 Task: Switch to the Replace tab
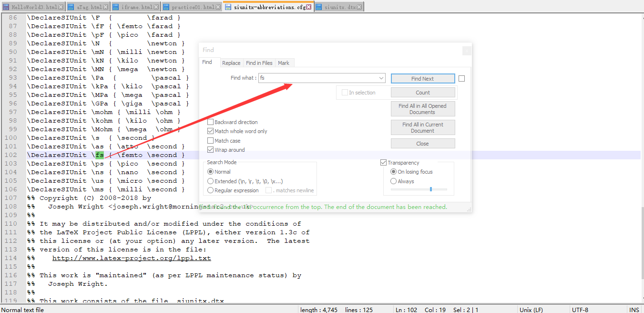tap(232, 63)
